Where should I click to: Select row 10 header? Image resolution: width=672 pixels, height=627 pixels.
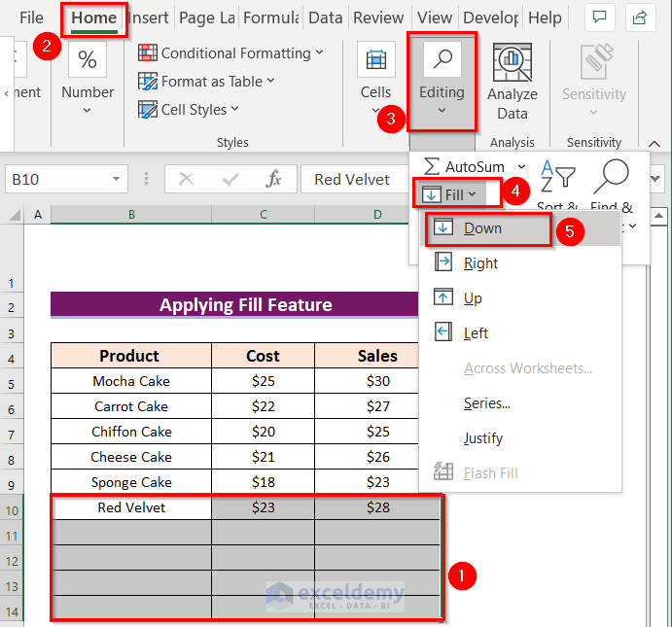point(12,509)
